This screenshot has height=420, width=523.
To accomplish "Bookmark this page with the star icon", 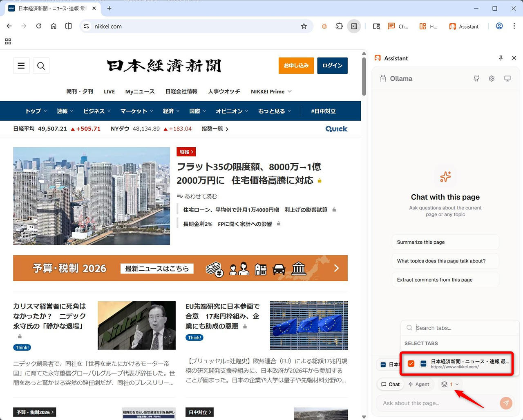I will (x=304, y=26).
